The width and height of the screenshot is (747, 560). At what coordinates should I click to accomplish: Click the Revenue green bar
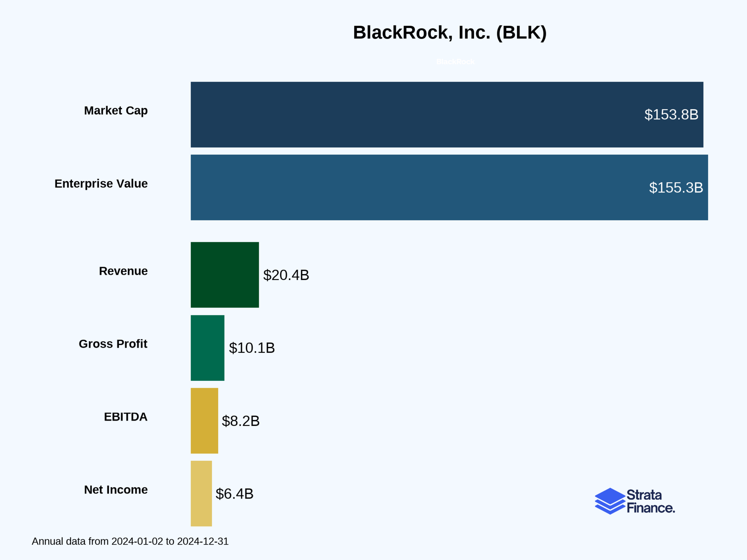pos(224,275)
